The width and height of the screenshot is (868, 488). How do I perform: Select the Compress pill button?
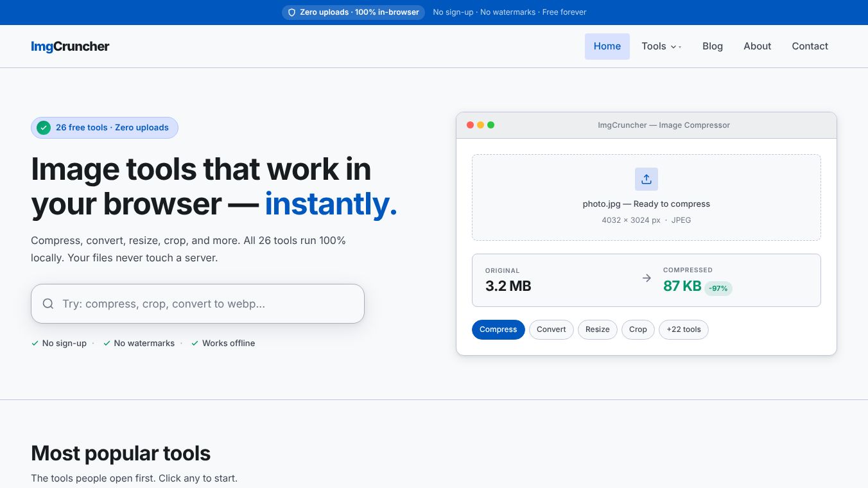(x=498, y=329)
